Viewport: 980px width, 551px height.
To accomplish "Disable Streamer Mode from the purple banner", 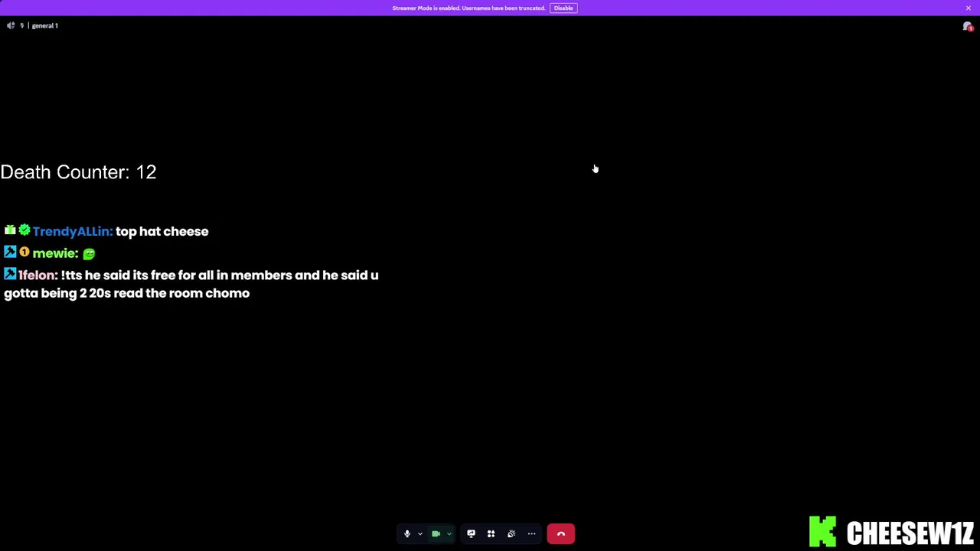I will coord(563,8).
